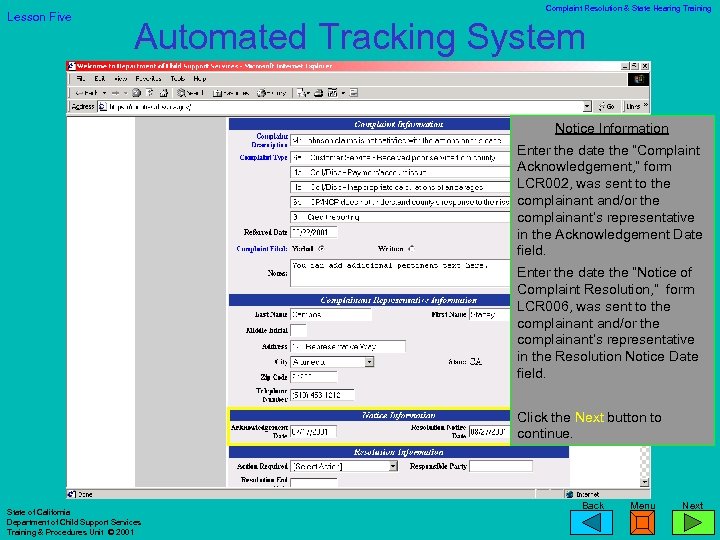
Task: Click the Internet zone status bar icon
Action: point(570,495)
